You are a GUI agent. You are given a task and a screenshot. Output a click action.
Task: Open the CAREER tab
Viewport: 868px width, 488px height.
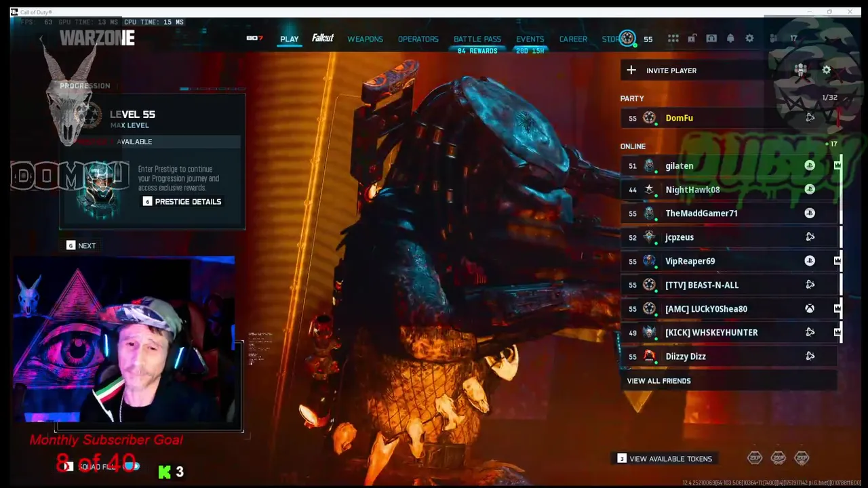pos(573,39)
